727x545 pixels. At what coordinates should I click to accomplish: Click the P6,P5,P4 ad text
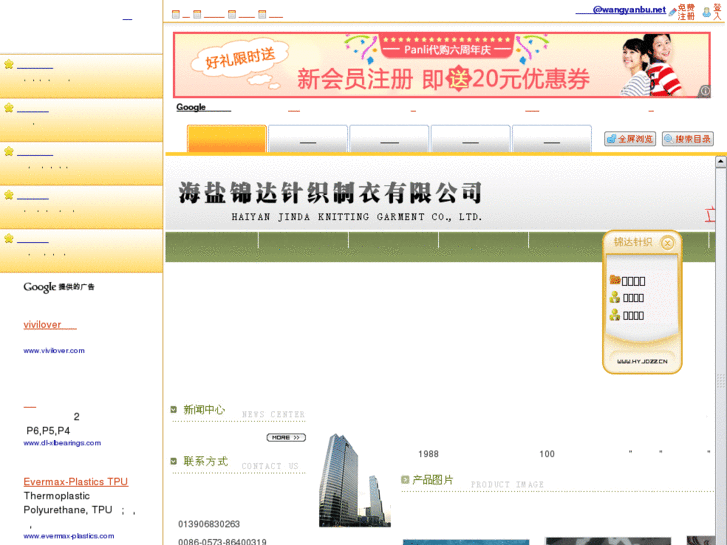point(48,430)
